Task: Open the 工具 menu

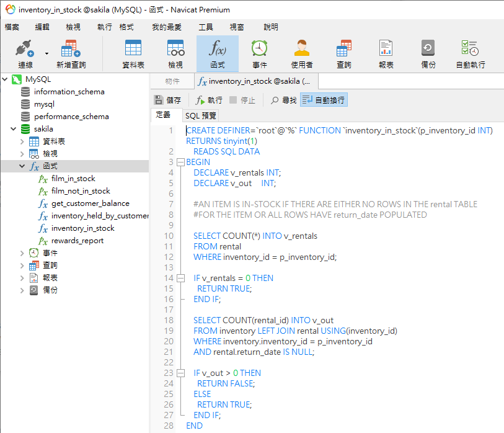Action: (205, 27)
